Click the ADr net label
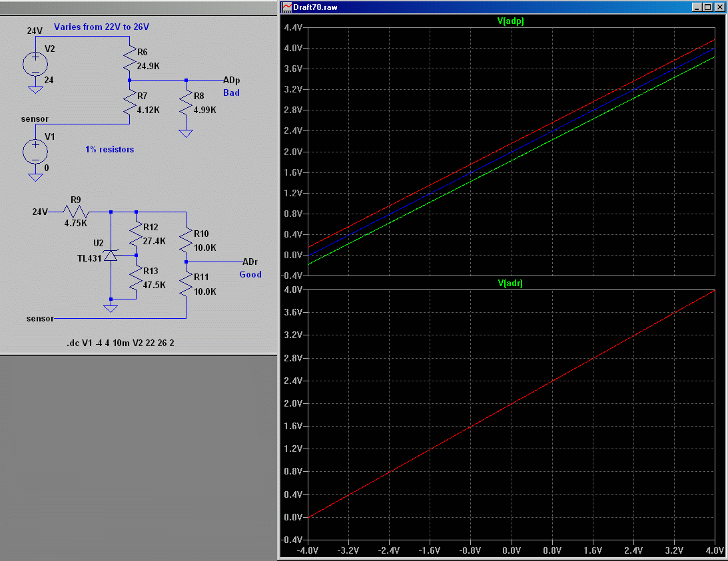This screenshot has width=728, height=561. click(x=250, y=262)
